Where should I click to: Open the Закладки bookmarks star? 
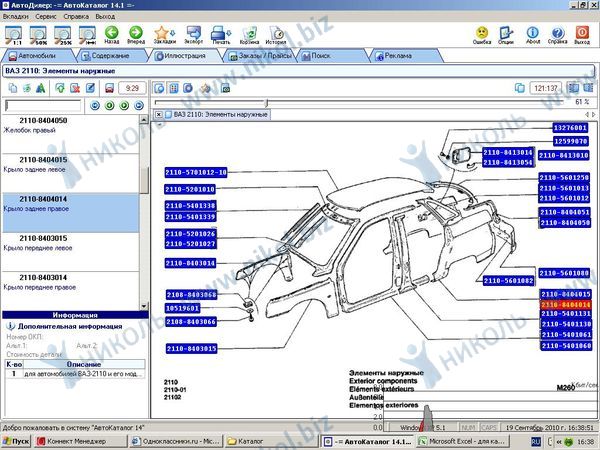[x=165, y=35]
